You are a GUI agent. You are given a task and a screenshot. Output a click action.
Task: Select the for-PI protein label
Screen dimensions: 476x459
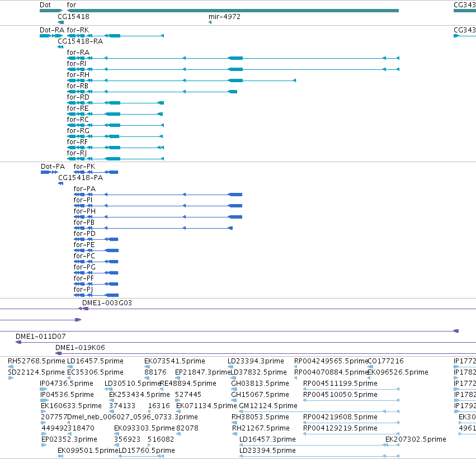(x=83, y=200)
